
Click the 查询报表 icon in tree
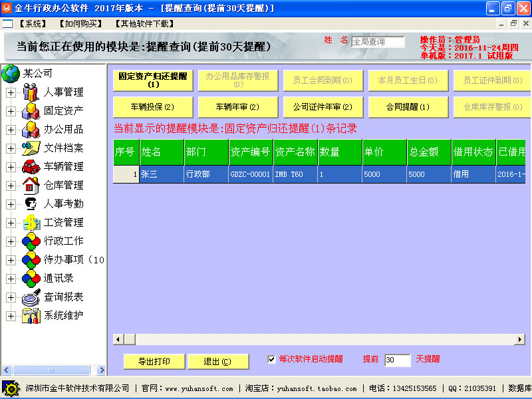(x=31, y=297)
